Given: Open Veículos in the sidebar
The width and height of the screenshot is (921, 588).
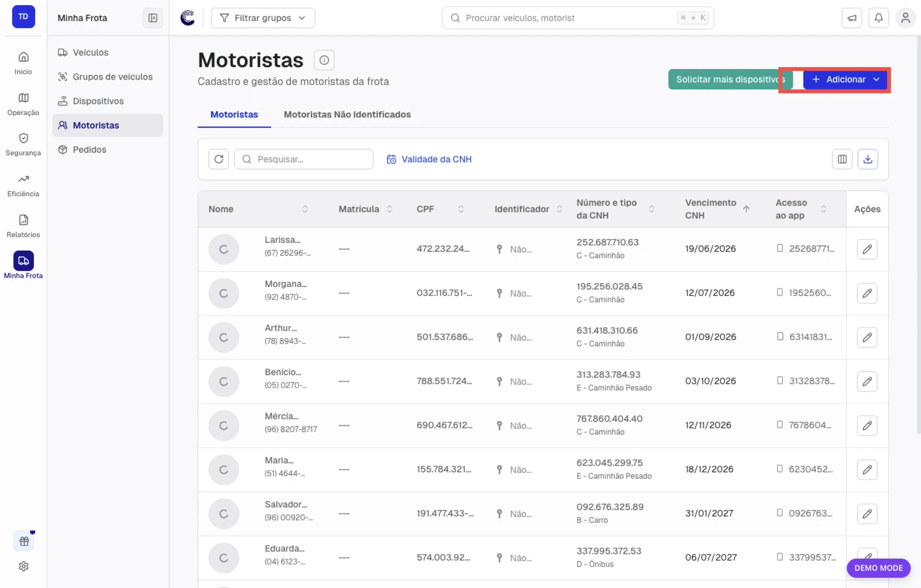Looking at the screenshot, I should (107, 52).
